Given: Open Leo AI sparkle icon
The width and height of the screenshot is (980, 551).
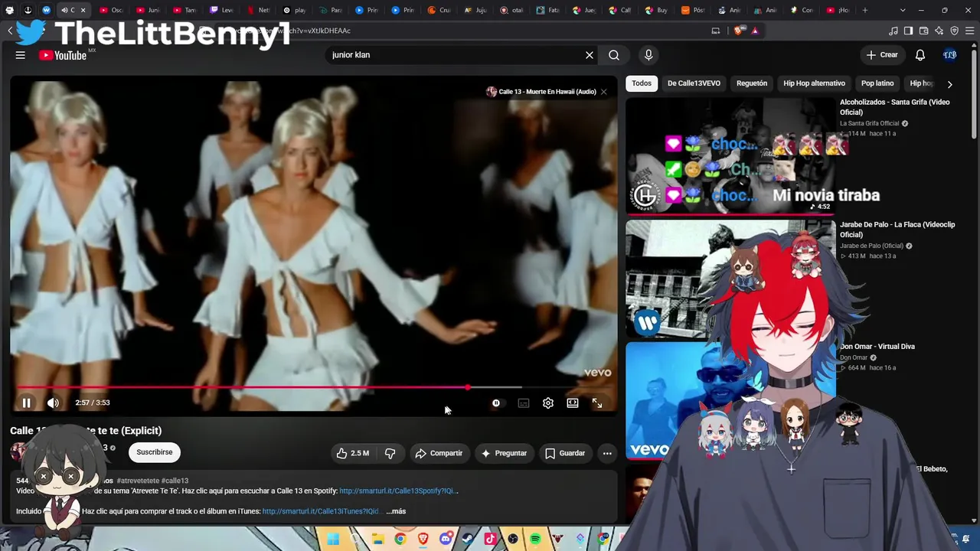Looking at the screenshot, I should click(x=939, y=31).
